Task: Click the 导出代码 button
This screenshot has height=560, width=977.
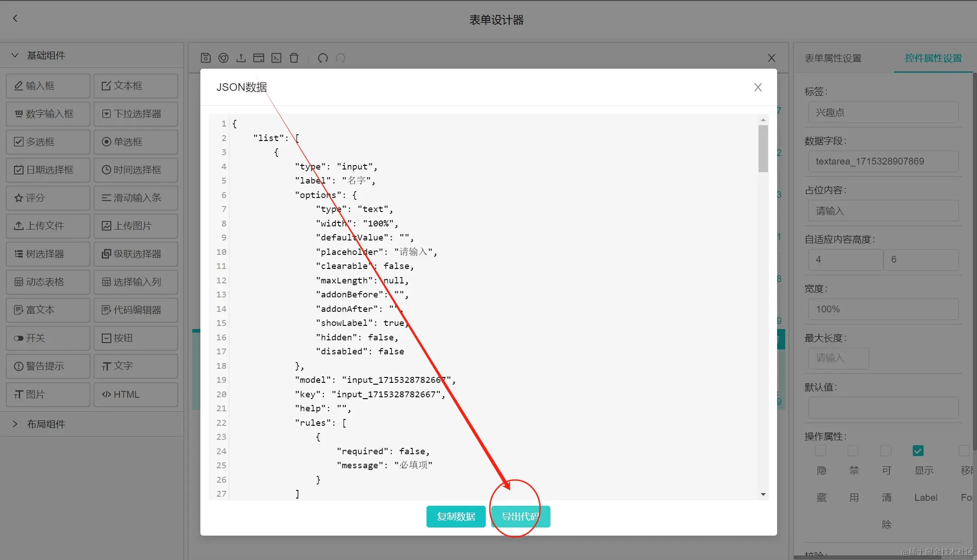Action: pos(521,517)
